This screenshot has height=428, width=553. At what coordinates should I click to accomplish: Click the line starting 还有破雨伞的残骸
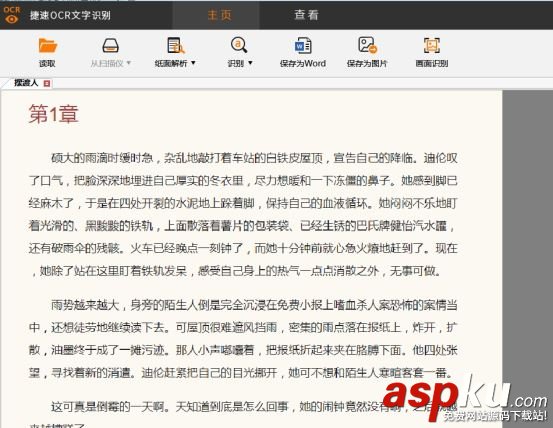(243, 248)
